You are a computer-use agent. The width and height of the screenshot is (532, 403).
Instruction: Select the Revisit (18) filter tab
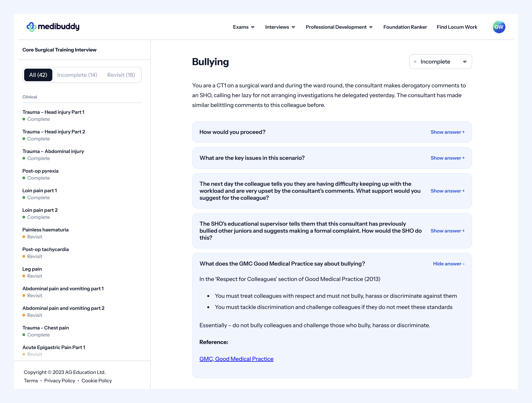coord(121,75)
